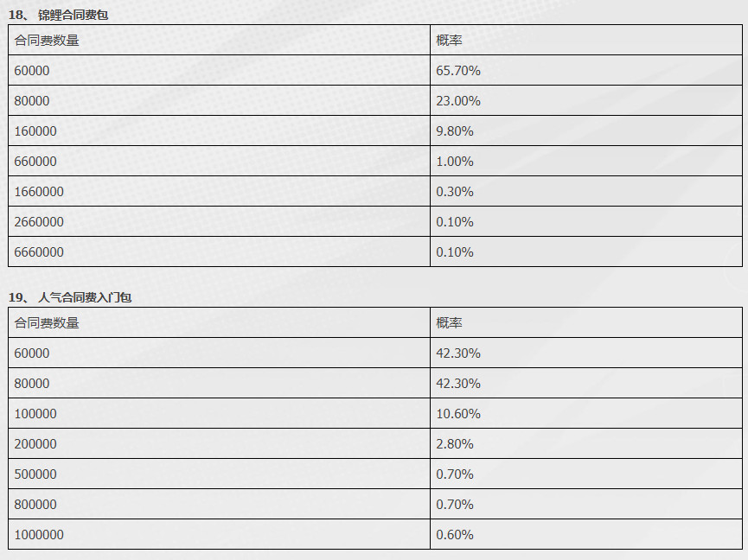Click the 23.00% probability cell

click(585, 100)
